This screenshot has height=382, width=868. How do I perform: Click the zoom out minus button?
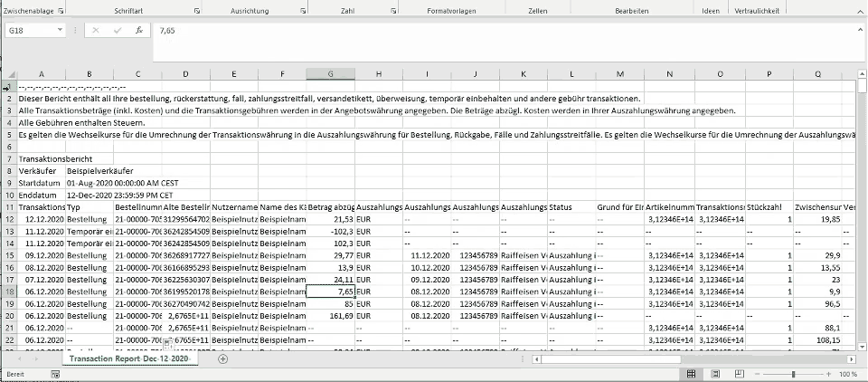click(758, 374)
